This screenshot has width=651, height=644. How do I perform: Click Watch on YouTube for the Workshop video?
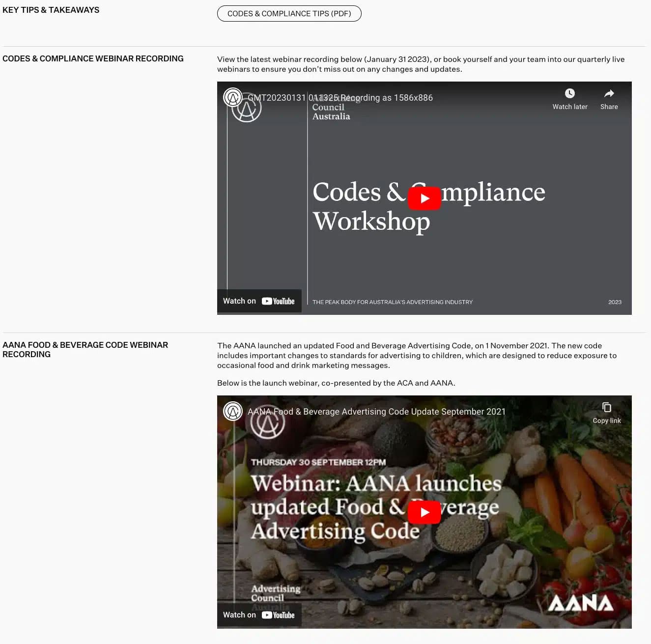tap(259, 301)
